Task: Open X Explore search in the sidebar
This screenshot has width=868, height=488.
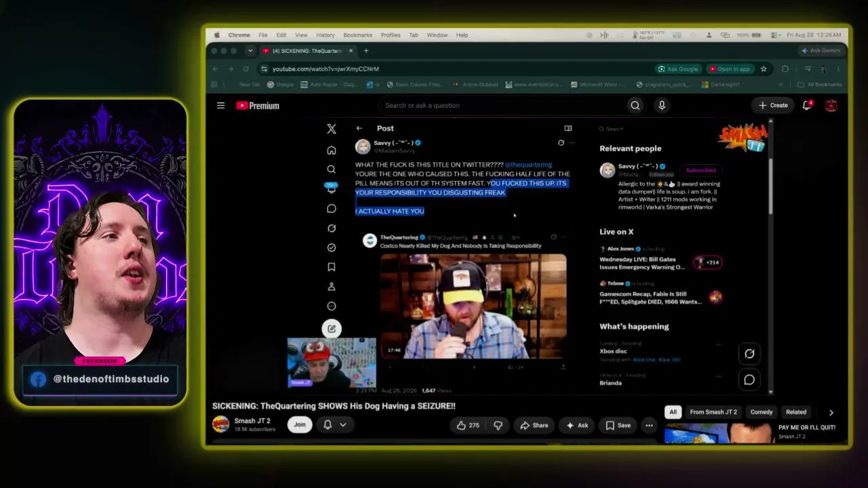Action: 332,169
